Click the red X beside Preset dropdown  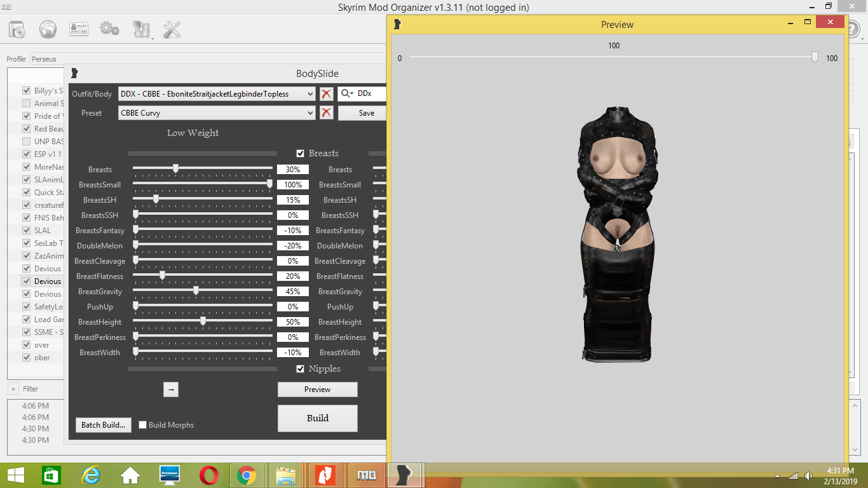[x=327, y=113]
